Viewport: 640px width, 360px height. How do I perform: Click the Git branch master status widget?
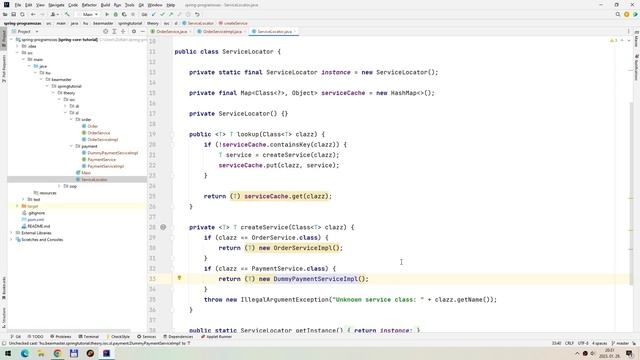(x=620, y=343)
